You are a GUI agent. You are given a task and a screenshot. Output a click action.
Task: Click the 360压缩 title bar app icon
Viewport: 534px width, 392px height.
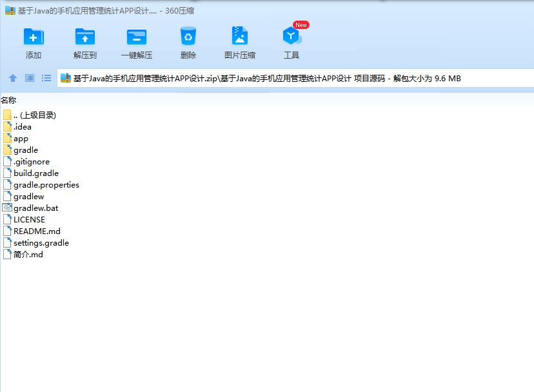(10, 10)
